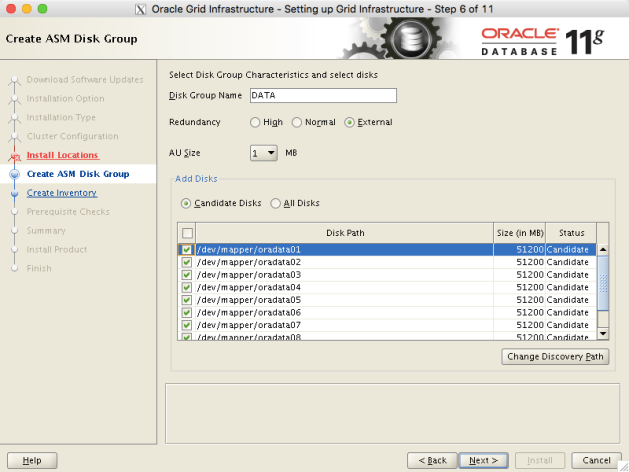The width and height of the screenshot is (629, 472).
Task: Click the macOS yellow minimize button
Action: pyautogui.click(x=27, y=8)
